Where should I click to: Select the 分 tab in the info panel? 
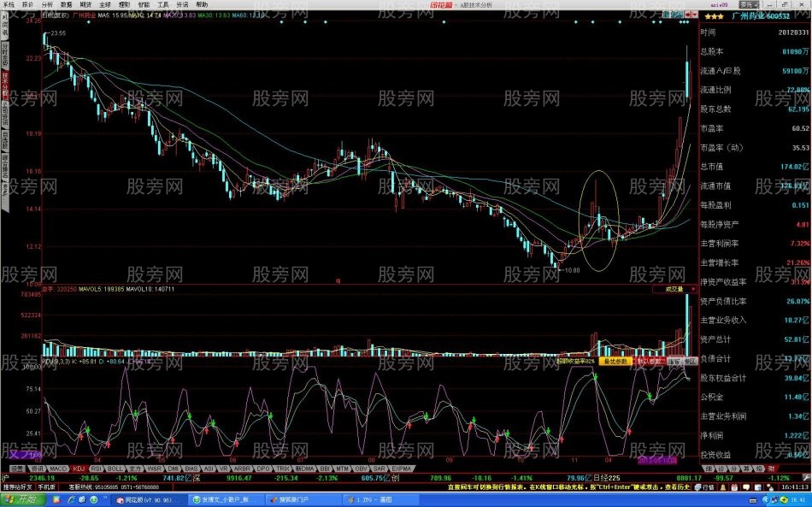pos(734,469)
